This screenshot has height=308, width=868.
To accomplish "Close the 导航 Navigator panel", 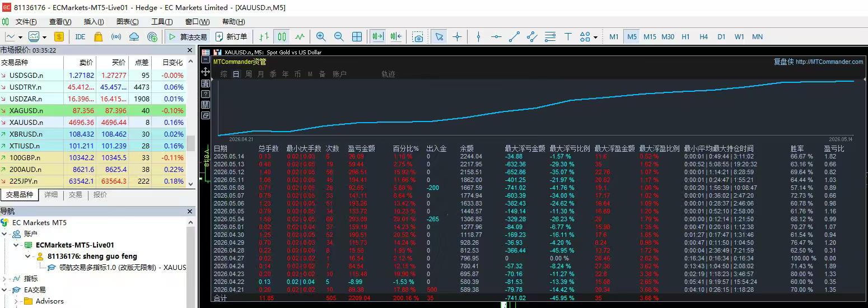I will tap(191, 211).
